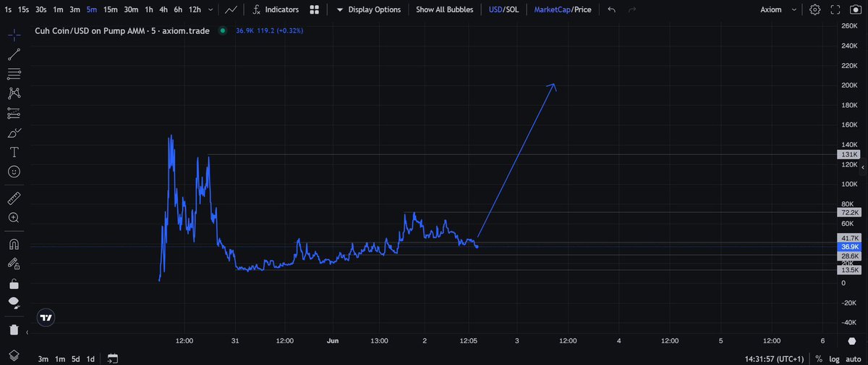Image resolution: width=868 pixels, height=365 pixels.
Task: Select the crosshair cursor tool
Action: pyautogui.click(x=14, y=34)
